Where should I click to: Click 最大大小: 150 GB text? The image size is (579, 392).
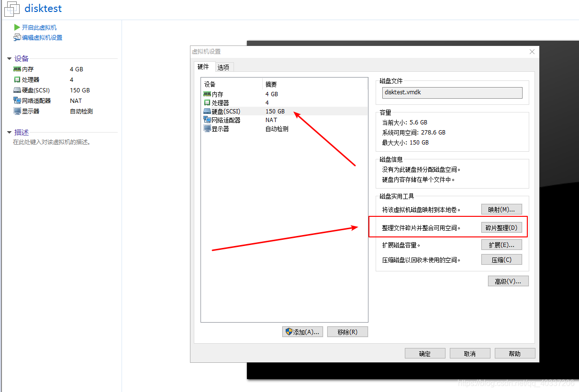coord(406,143)
